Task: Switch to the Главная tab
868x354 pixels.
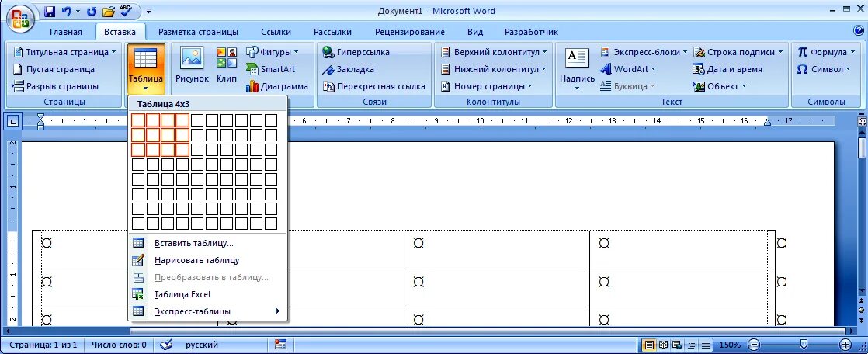Action: (65, 32)
